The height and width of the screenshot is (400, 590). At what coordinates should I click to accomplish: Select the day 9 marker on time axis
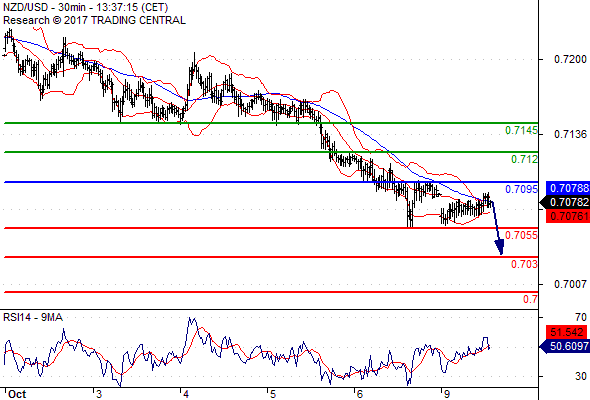point(447,394)
